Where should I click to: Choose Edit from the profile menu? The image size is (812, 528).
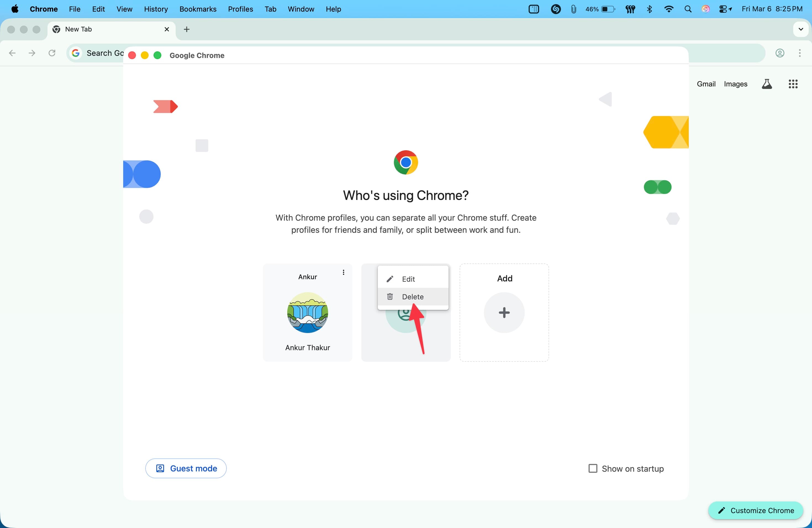(x=408, y=279)
